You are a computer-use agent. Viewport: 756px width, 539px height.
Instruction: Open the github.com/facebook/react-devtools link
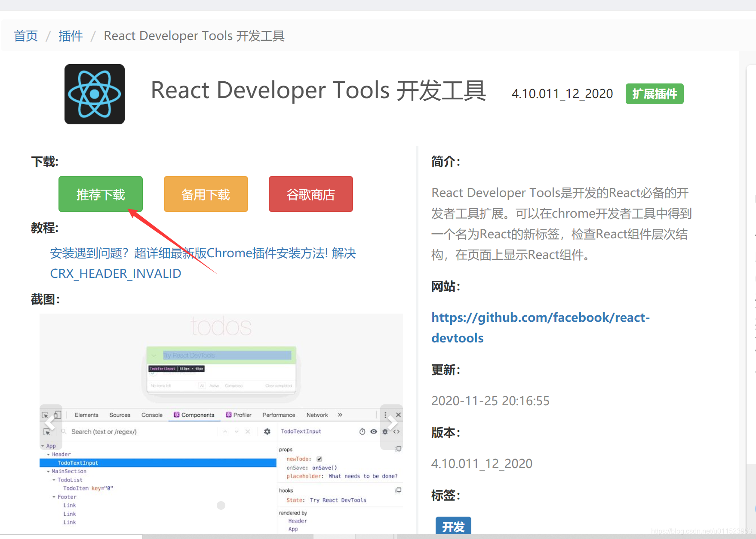point(541,328)
